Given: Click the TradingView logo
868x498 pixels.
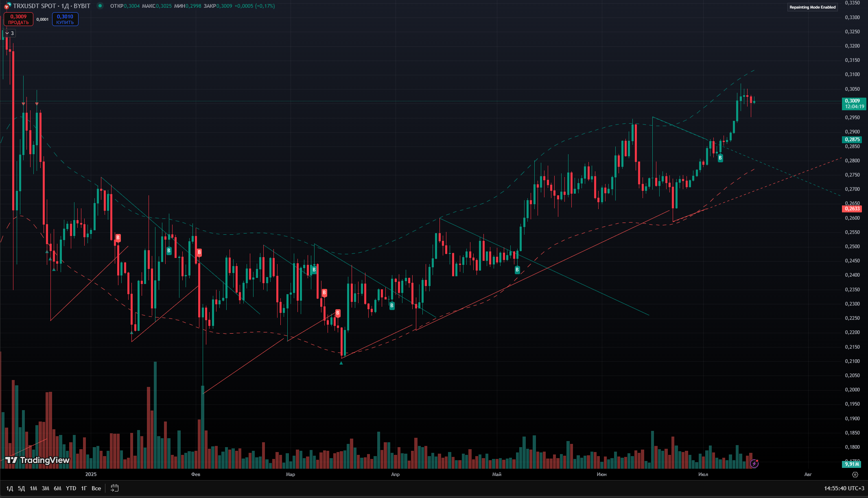Looking at the screenshot, I should click(37, 460).
